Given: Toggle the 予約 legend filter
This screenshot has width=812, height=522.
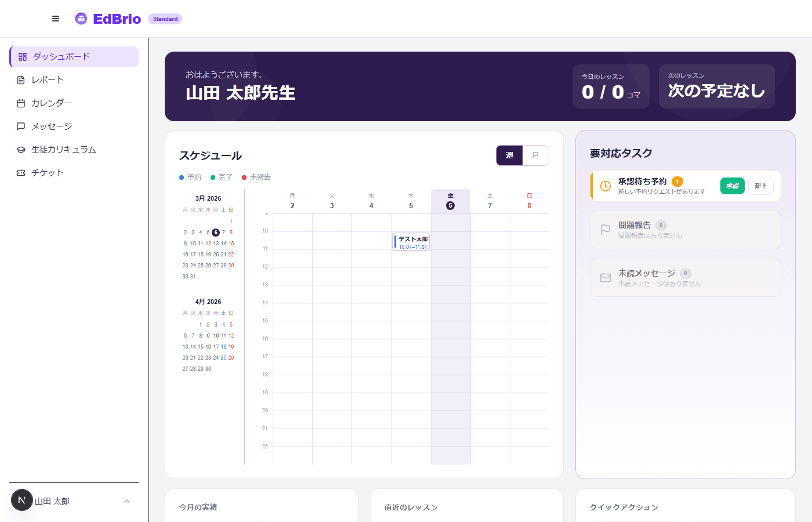Looking at the screenshot, I should click(x=190, y=177).
